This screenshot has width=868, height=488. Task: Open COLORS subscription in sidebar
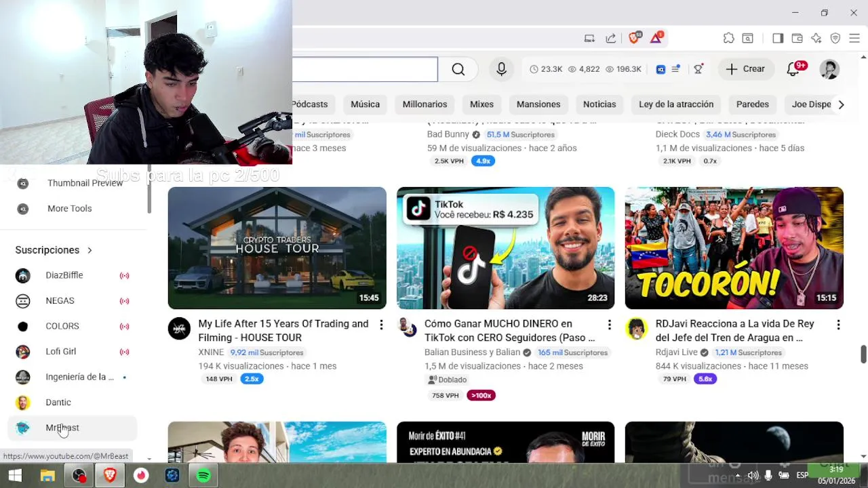click(x=73, y=326)
